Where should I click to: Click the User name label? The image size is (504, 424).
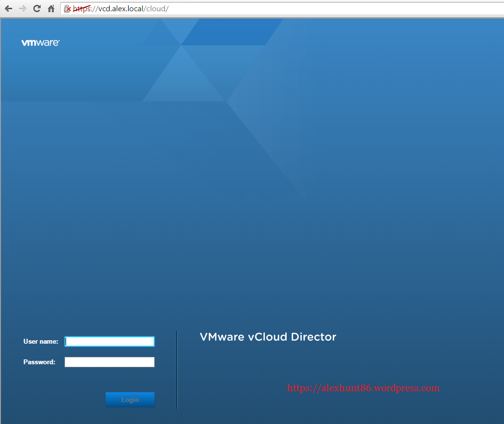coord(41,341)
